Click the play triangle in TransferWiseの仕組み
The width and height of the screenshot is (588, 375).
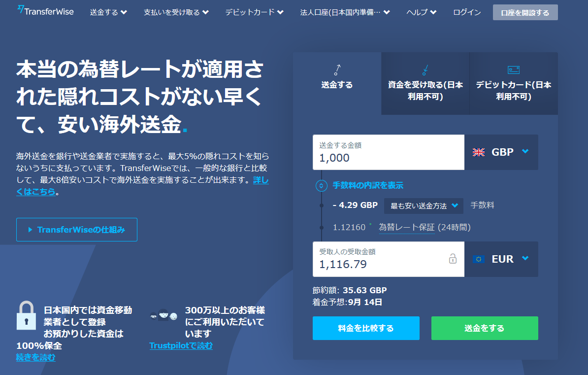click(31, 230)
